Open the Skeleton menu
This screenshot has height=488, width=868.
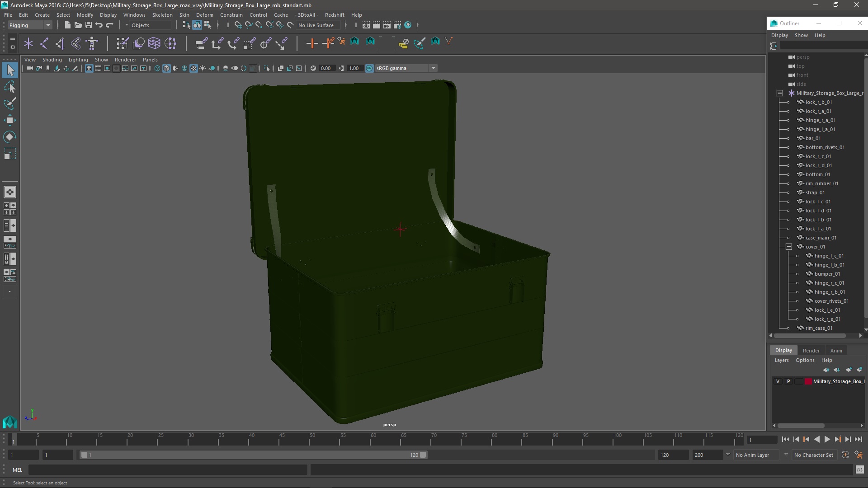tap(162, 15)
